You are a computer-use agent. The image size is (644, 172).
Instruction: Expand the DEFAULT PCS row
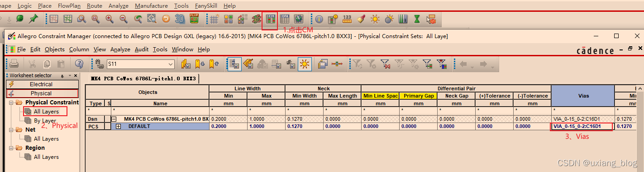pos(119,126)
